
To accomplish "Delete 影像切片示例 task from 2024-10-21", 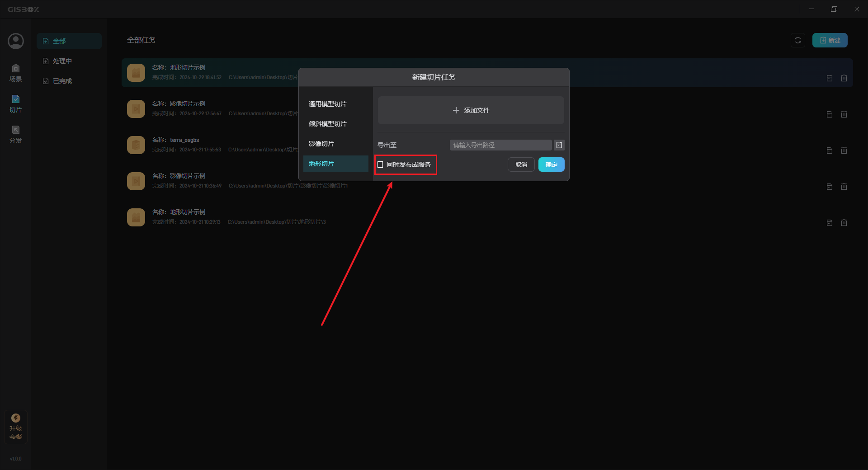I will pos(844,187).
